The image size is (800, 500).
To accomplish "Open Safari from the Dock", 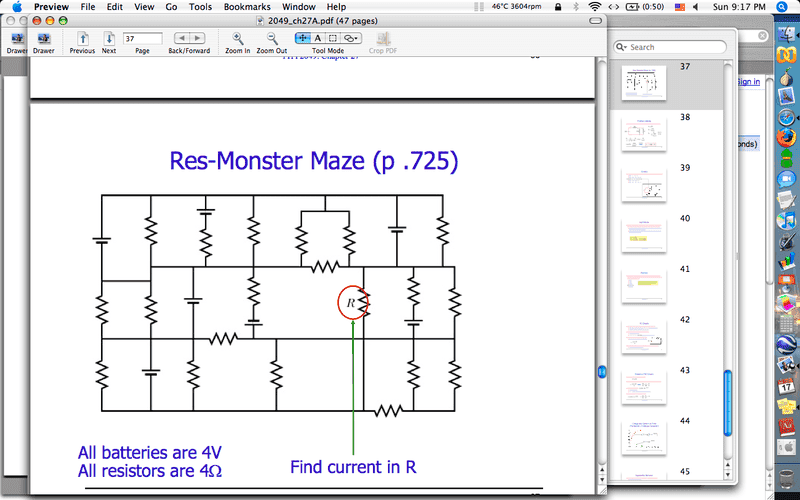I will point(786,117).
